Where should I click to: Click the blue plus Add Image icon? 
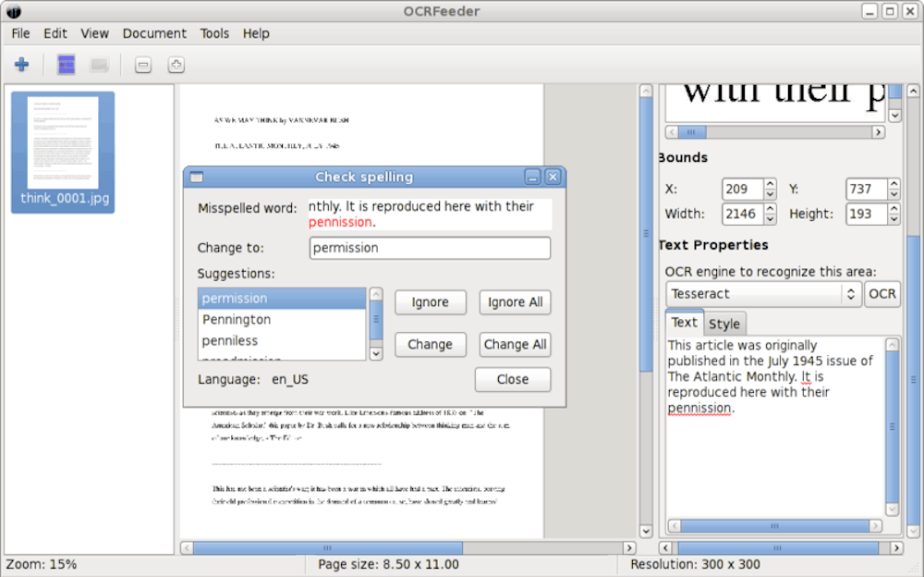pos(21,65)
